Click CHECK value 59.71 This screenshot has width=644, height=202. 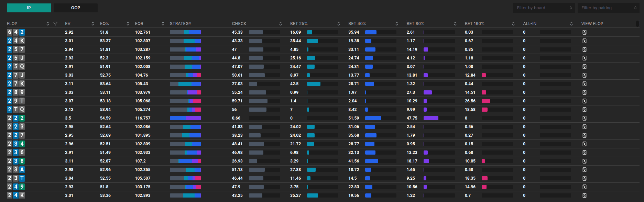(237, 101)
